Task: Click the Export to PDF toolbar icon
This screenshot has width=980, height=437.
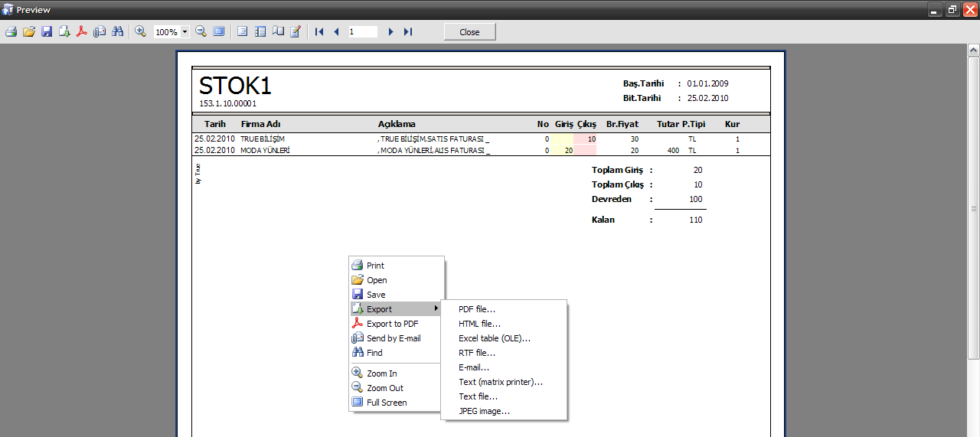Action: pyautogui.click(x=82, y=31)
